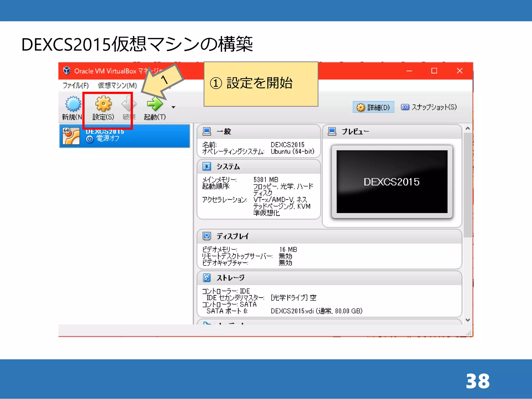Click the DEXCS2015 Ubuntu 64 OS icon
Image resolution: width=532 pixels, height=399 pixels.
tap(71, 136)
